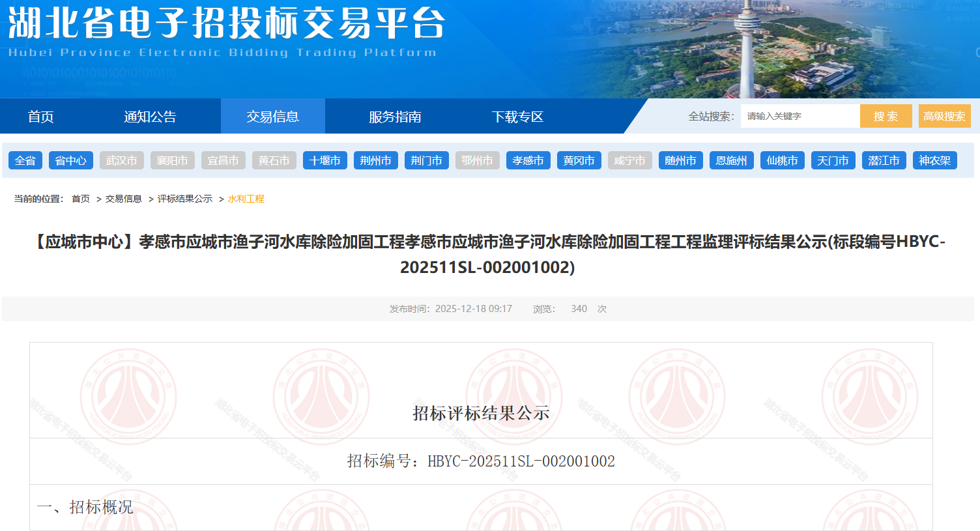This screenshot has width=980, height=531.
Task: Filter by 神农架 region
Action: [x=935, y=160]
